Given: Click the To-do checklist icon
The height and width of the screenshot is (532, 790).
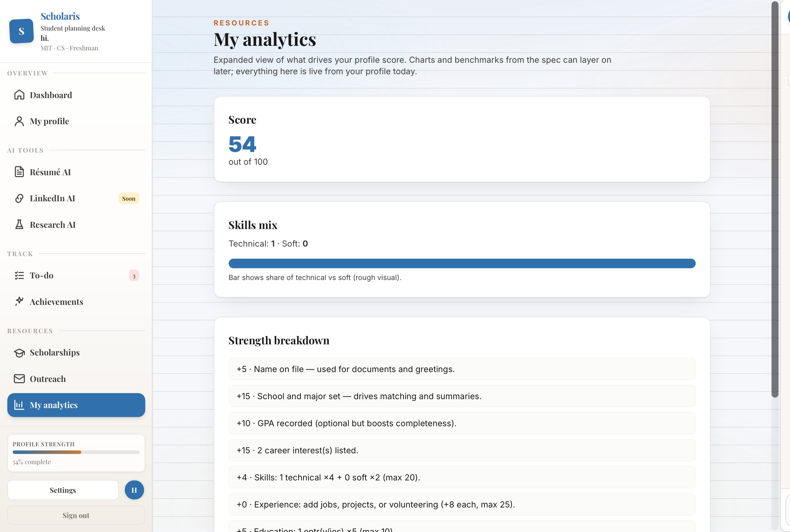Looking at the screenshot, I should pyautogui.click(x=19, y=275).
